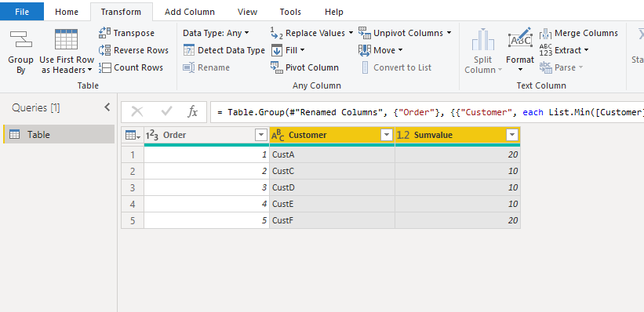Image resolution: width=644 pixels, height=312 pixels.
Task: Click cell CustA
Action: 333,154
